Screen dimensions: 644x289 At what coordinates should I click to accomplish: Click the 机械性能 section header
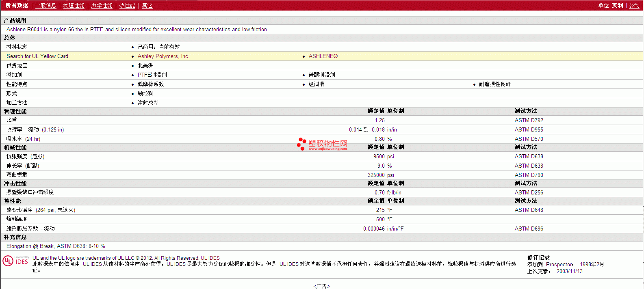pyautogui.click(x=15, y=147)
